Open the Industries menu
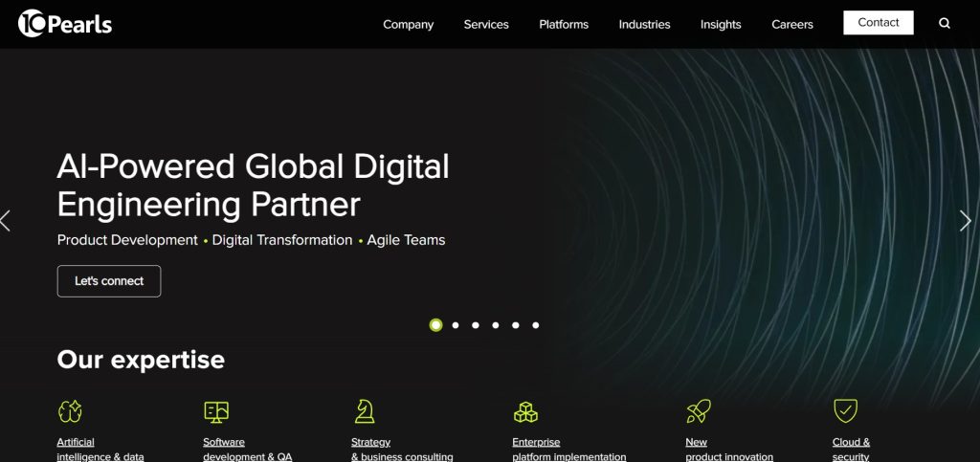The image size is (980, 462). click(x=644, y=24)
